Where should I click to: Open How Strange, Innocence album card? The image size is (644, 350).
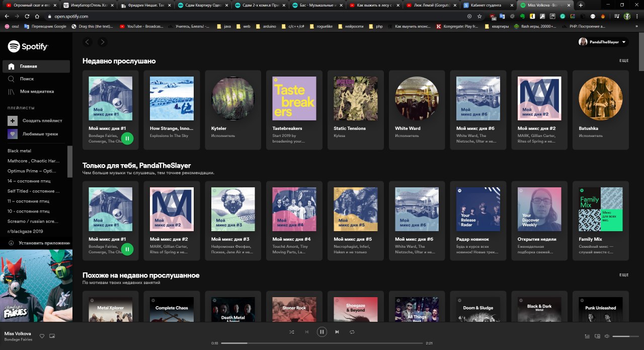click(172, 110)
